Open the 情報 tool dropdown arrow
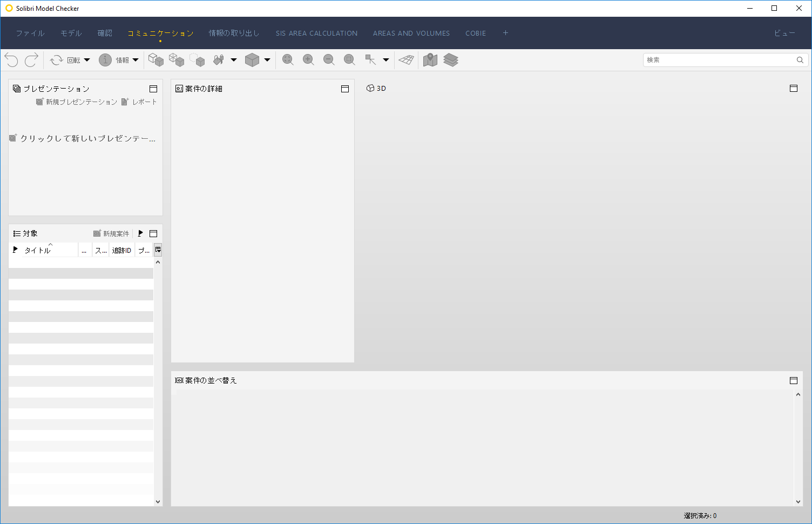The width and height of the screenshot is (812, 524). (x=136, y=60)
